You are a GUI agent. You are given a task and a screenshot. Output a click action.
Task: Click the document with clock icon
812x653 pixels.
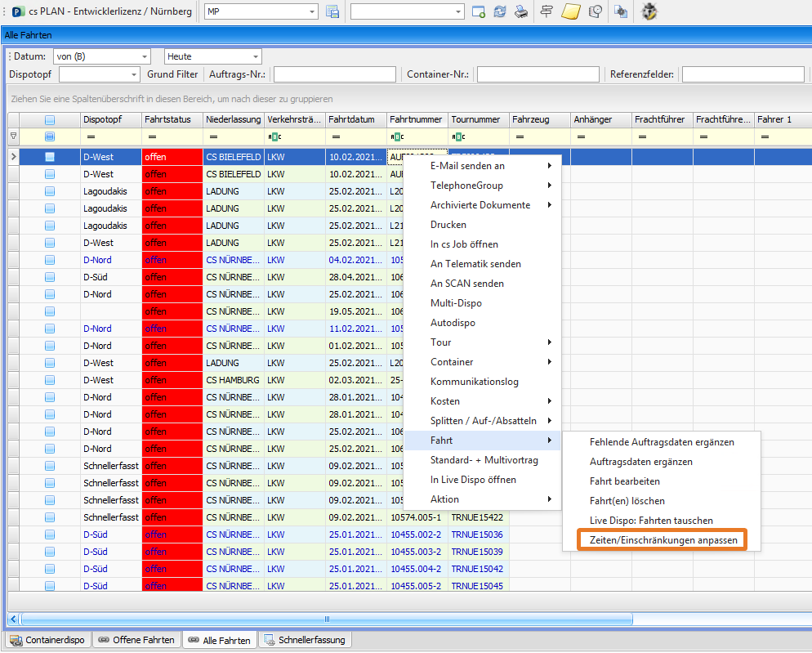point(596,11)
